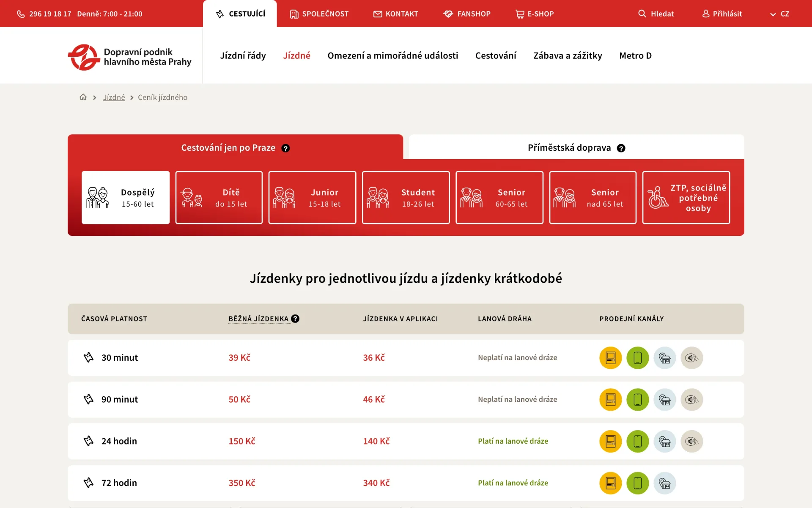This screenshot has height=508, width=812.
Task: Click the Přihlásit login link
Action: click(722, 14)
